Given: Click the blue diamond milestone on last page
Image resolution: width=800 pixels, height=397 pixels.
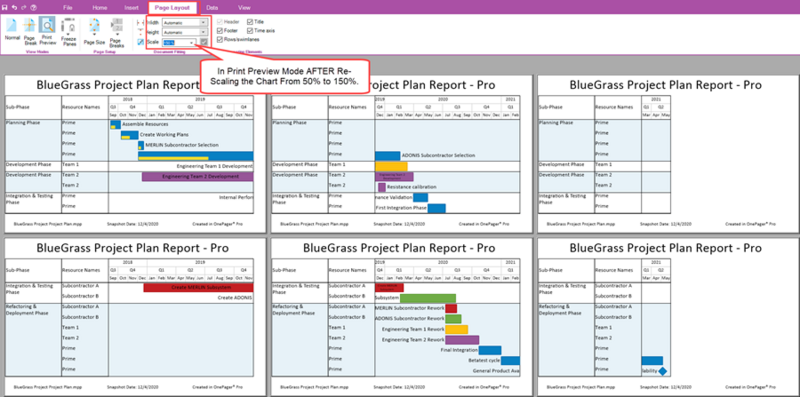Looking at the screenshot, I should (x=662, y=371).
